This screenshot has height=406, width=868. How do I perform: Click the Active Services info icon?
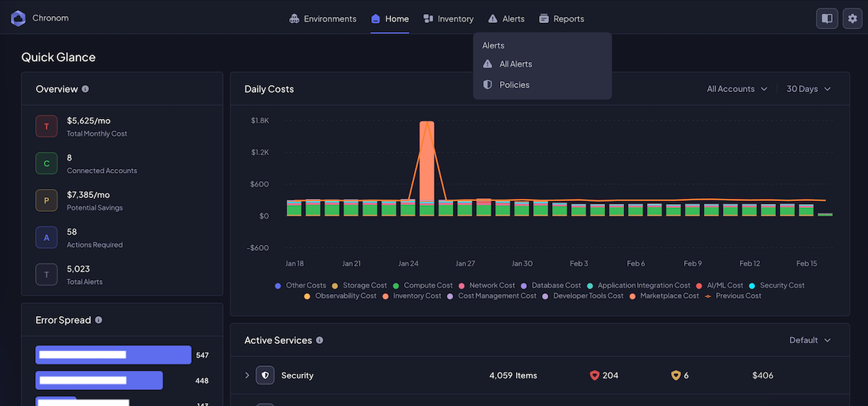coord(319,340)
